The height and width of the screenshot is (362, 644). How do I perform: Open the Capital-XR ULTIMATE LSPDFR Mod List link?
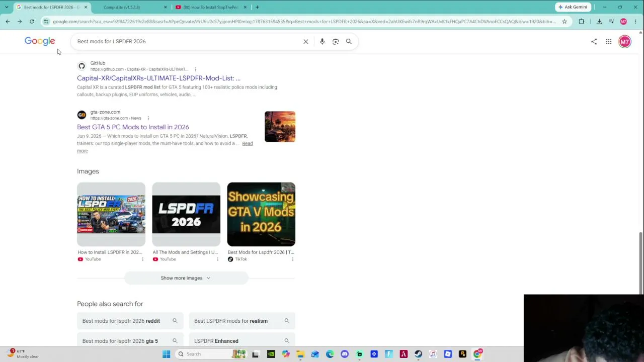click(158, 78)
